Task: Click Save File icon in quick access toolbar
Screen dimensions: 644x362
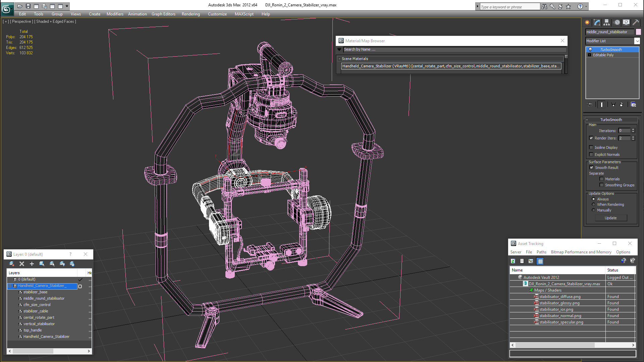Action: coord(28,6)
